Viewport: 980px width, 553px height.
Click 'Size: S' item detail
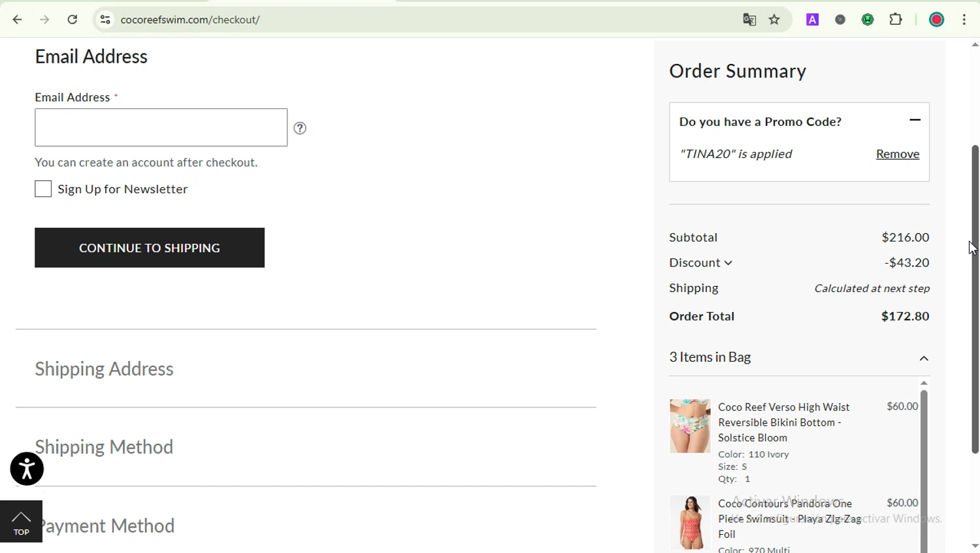[732, 467]
